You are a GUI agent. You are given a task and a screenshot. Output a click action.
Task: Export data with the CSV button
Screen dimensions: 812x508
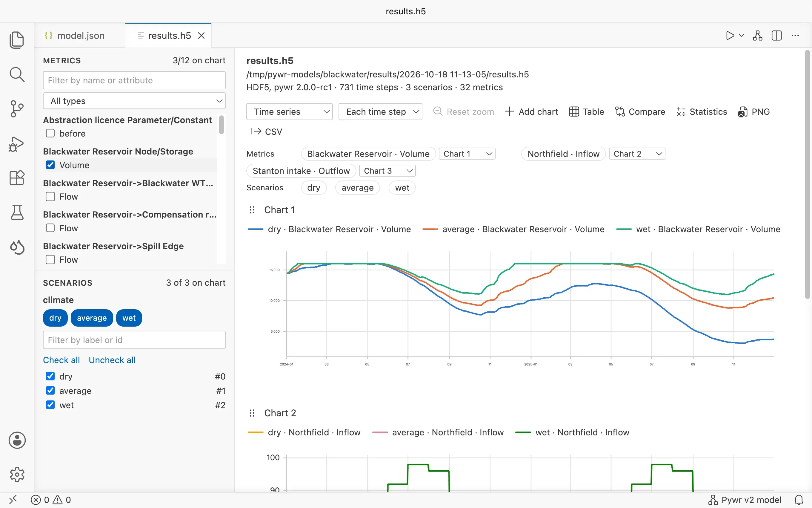tap(266, 132)
